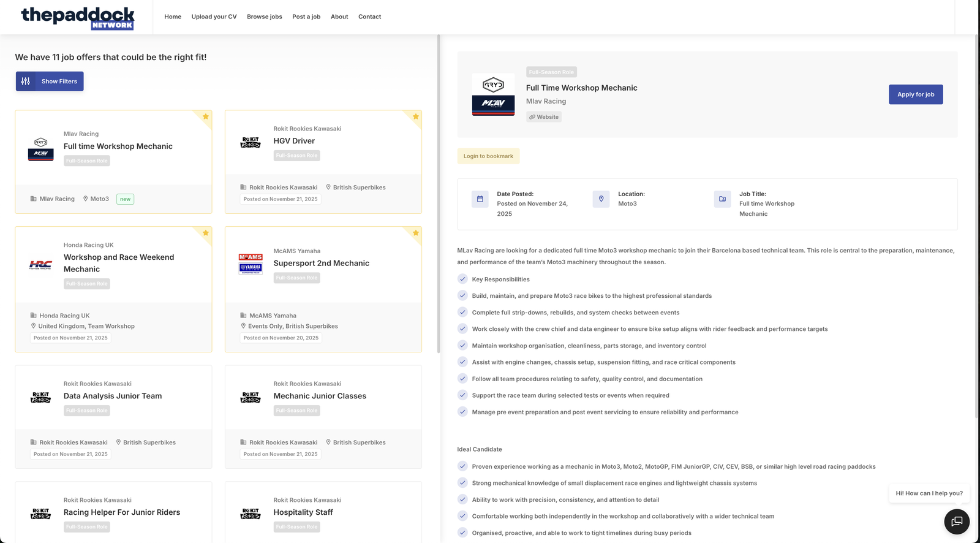
Task: Click Posted on November 20, 2025 on the McAMS Yamaha card
Action: click(x=281, y=338)
